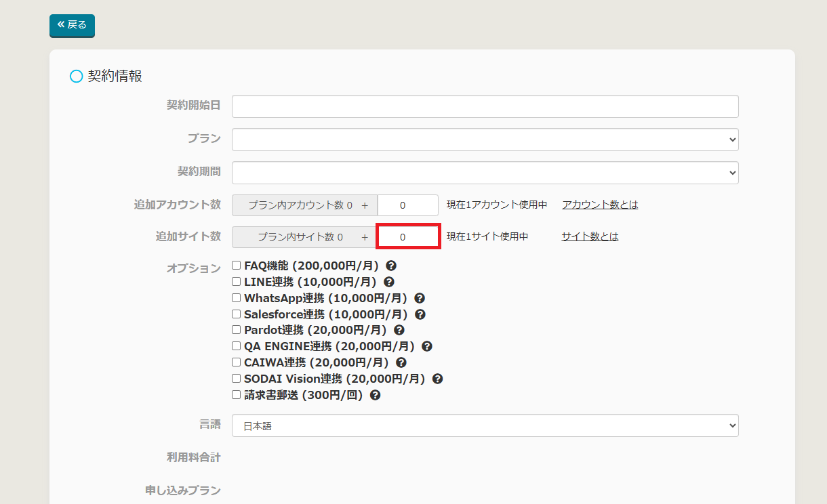Open the プラン dropdown
The image size is (827, 504).
tap(485, 140)
